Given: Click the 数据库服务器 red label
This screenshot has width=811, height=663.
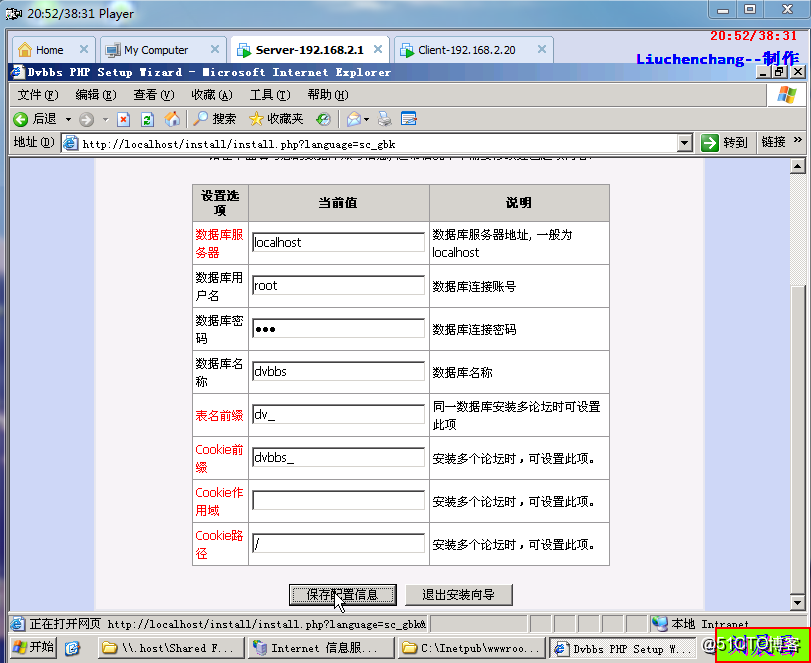Looking at the screenshot, I should pyautogui.click(x=219, y=244).
